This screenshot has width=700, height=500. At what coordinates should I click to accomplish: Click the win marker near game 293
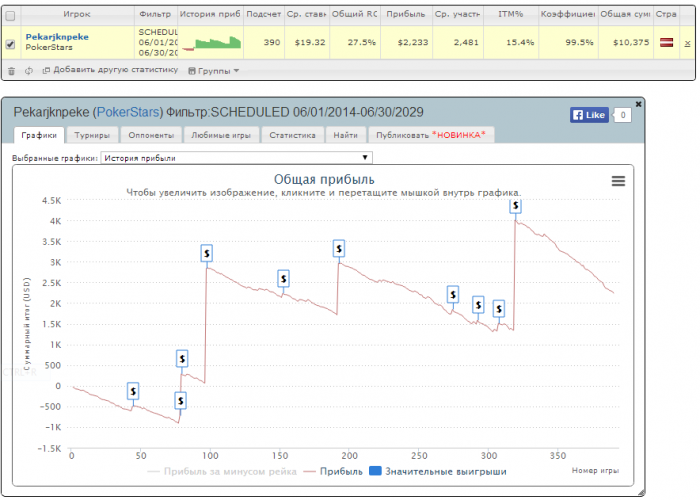pos(478,305)
